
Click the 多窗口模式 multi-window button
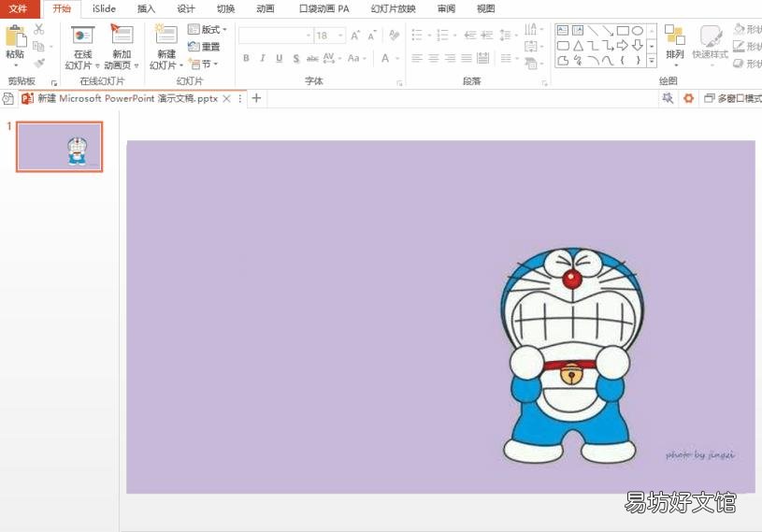tap(733, 98)
